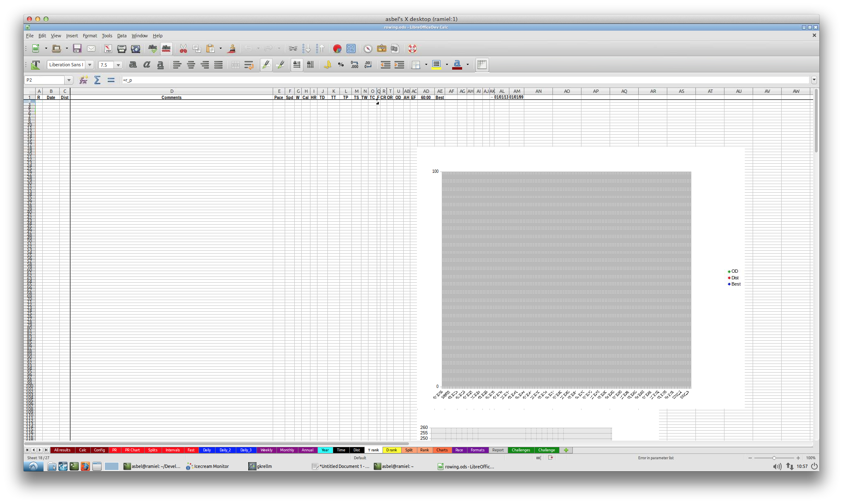
Task: Click the Navigator compass icon
Action: [368, 49]
